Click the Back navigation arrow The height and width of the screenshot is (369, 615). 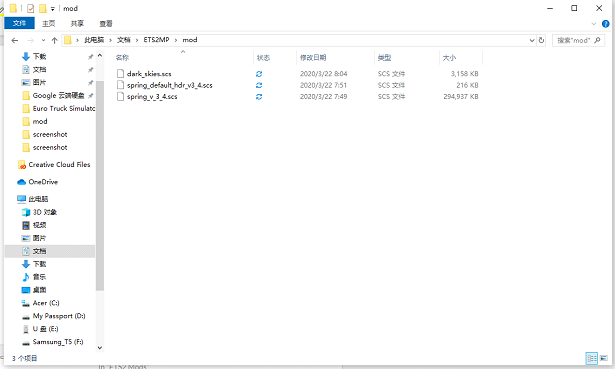15,40
